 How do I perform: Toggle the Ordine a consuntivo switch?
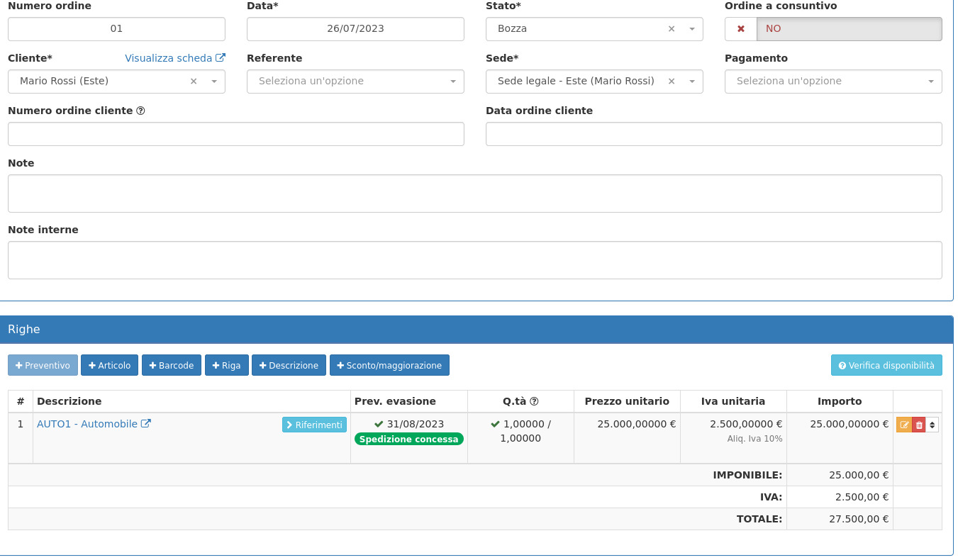(833, 29)
